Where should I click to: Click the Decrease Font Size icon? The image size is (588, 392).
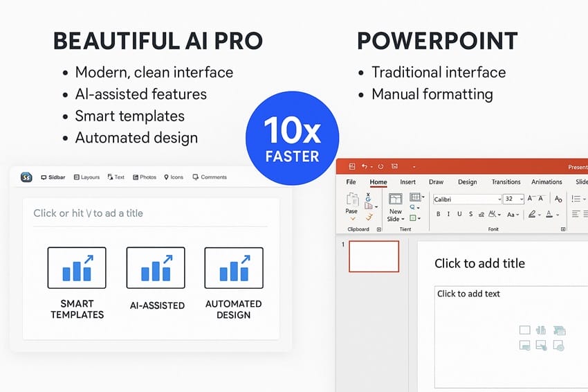pyautogui.click(x=541, y=198)
